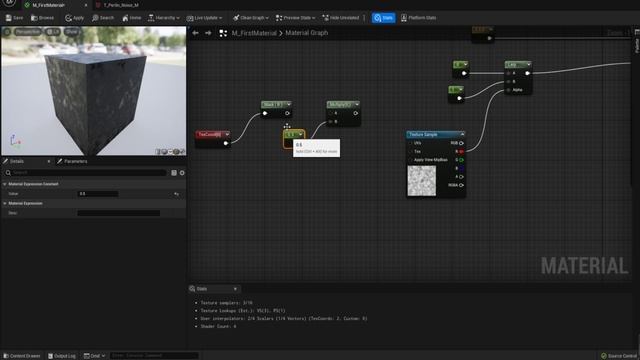Switch to the M_FirstMaterial tab
This screenshot has width=640, height=360.
coord(48,5)
